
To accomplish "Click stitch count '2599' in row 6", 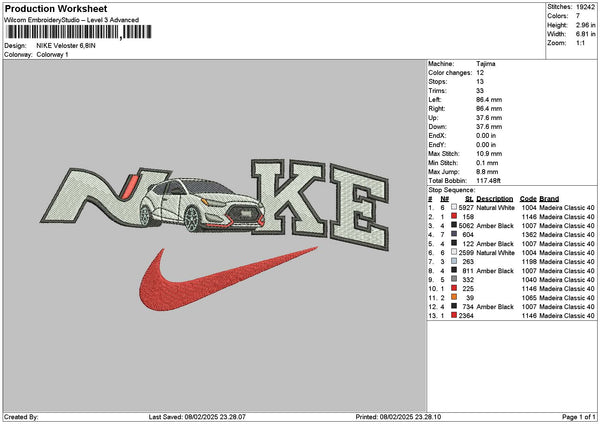I will point(466,253).
